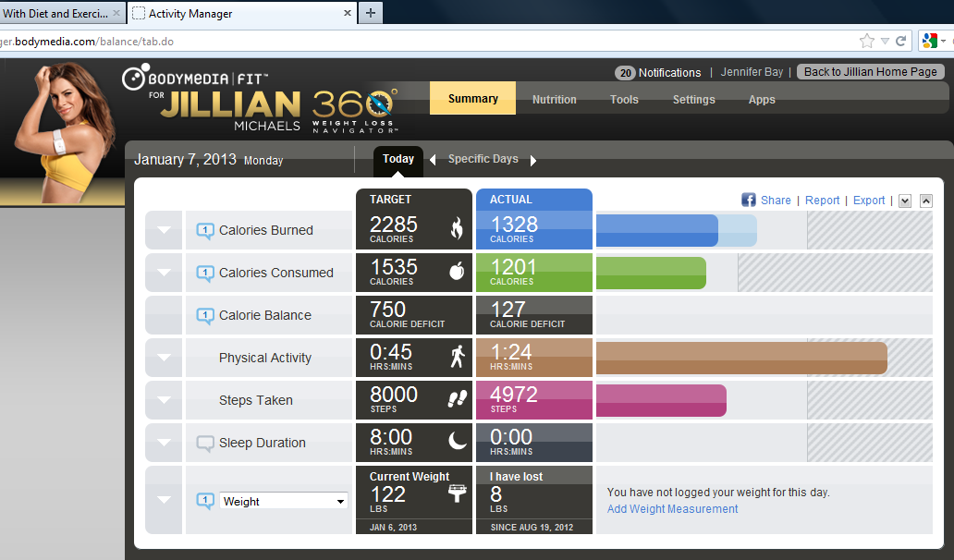Click the Google search engine icon
Image resolution: width=954 pixels, height=560 pixels.
click(930, 42)
